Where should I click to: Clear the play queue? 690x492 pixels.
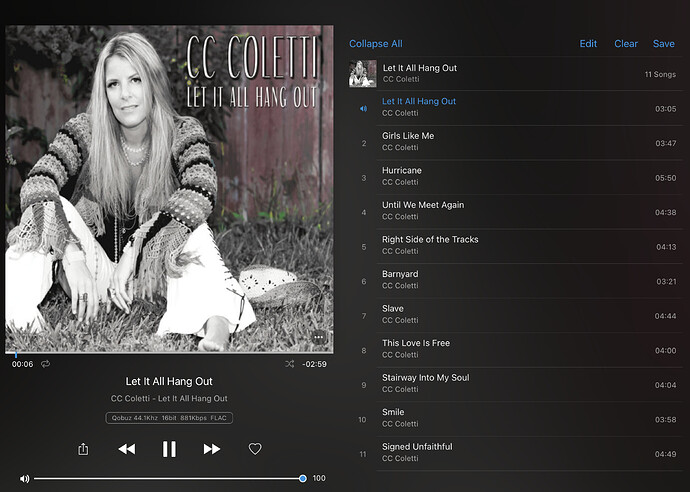[x=626, y=44]
